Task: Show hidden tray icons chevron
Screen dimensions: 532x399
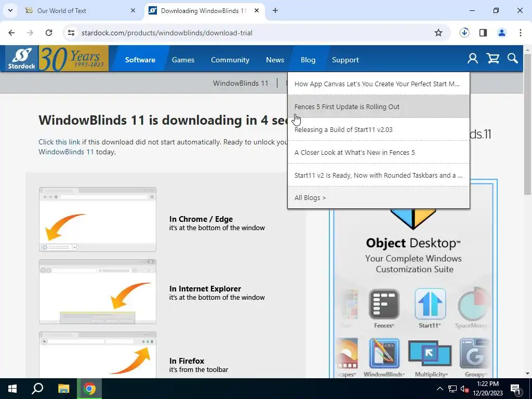Action: (440, 389)
